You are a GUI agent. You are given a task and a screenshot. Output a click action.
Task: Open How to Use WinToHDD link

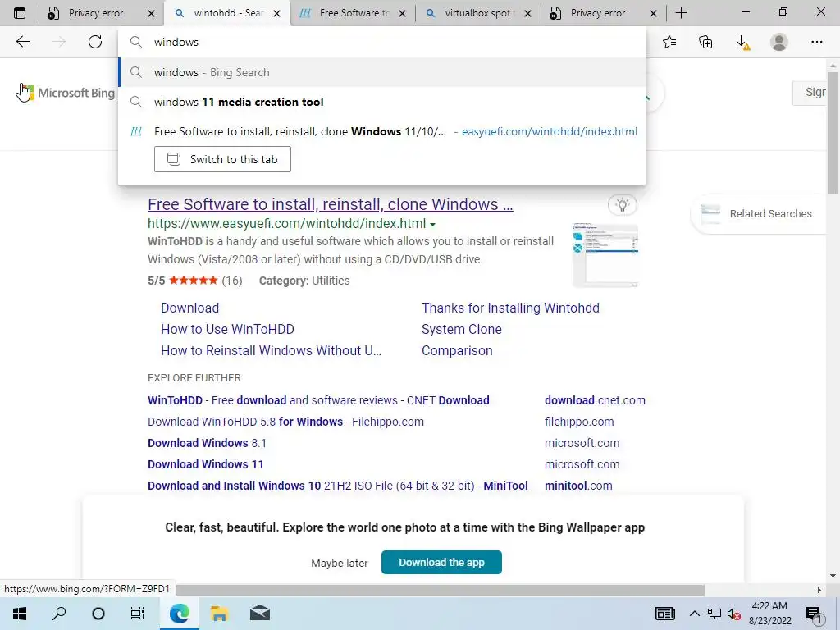(227, 330)
